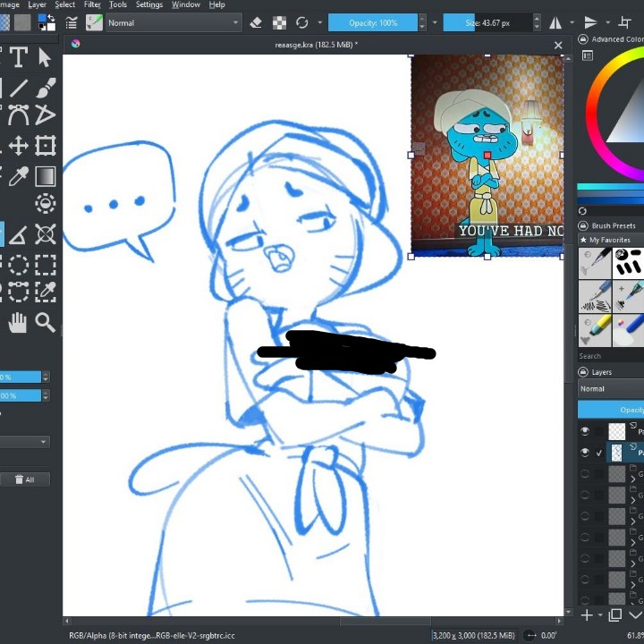
Task: Add a new layer with plus icon
Action: (587, 615)
